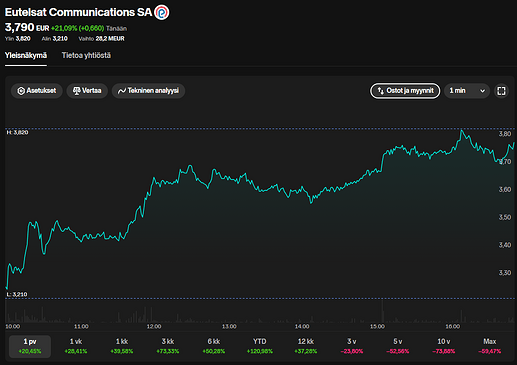This screenshot has width=517, height=365.
Task: Open the Vertaa compare button
Action: 87,91
